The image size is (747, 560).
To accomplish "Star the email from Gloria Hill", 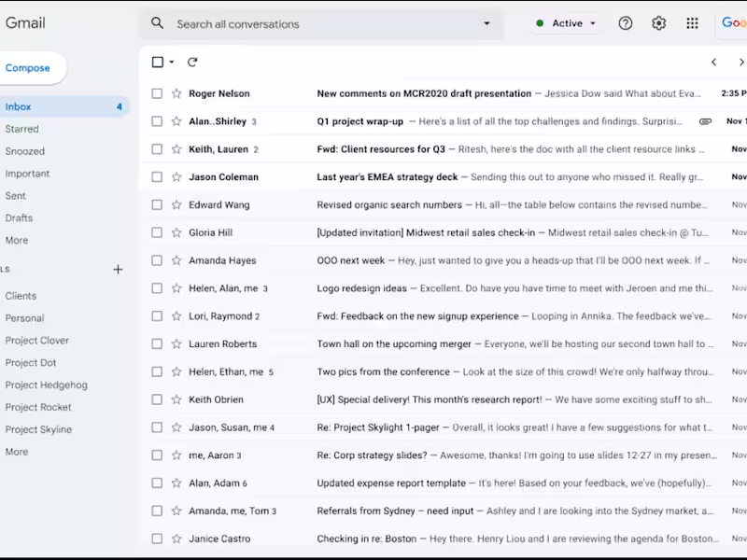I will [x=176, y=232].
